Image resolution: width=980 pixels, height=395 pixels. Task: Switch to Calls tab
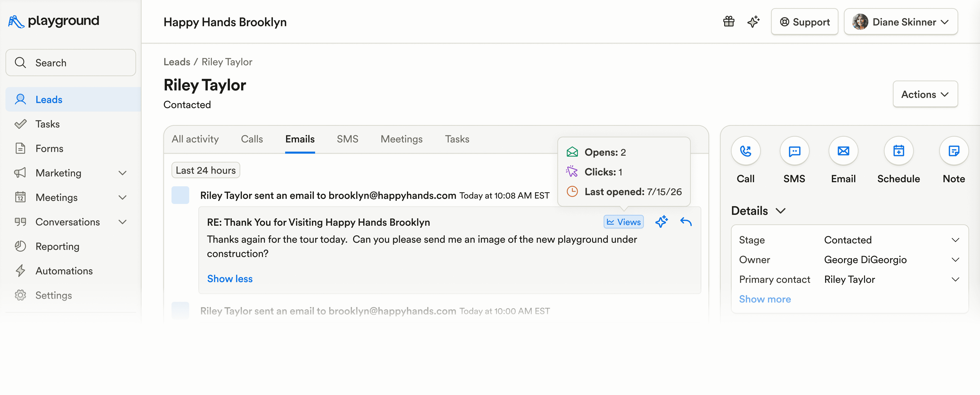point(252,139)
